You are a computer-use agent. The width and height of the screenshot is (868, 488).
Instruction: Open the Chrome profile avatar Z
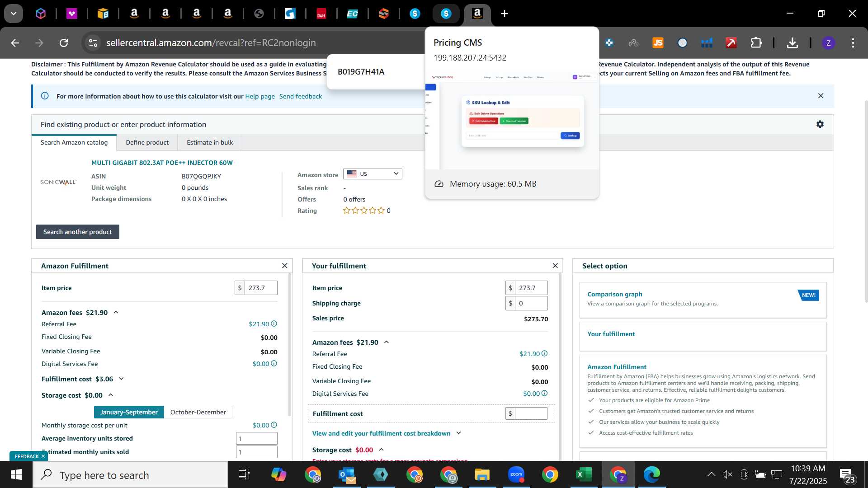coord(828,43)
